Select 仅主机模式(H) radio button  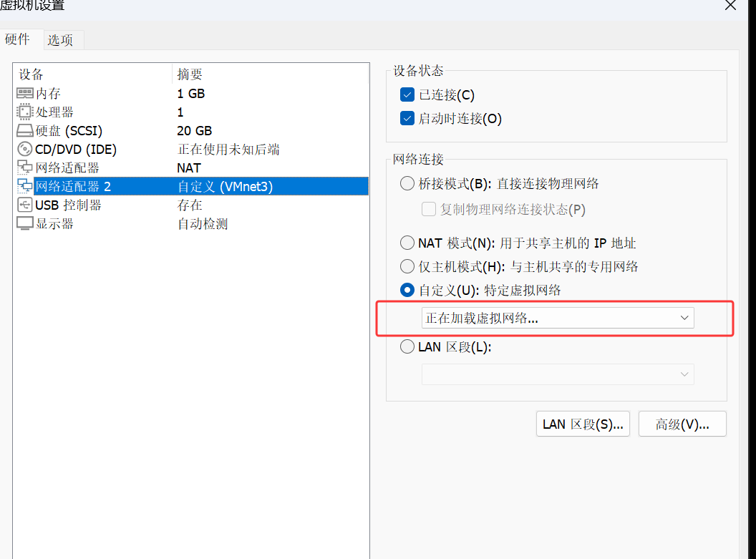407,267
